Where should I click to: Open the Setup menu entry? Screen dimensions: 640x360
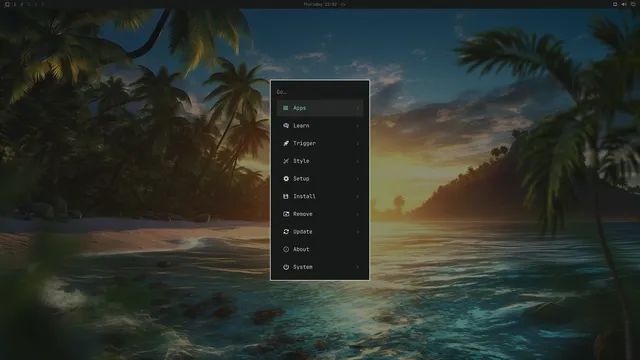click(320, 178)
